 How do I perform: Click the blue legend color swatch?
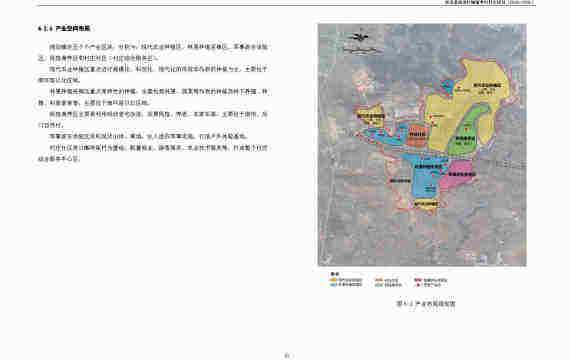click(334, 285)
